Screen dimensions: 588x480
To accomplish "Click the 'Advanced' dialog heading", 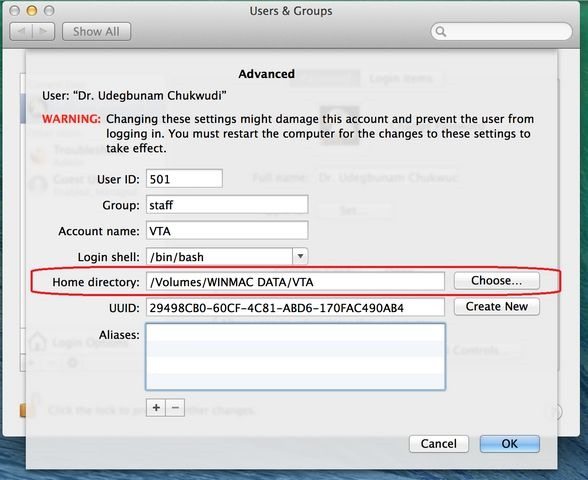I will 267,74.
